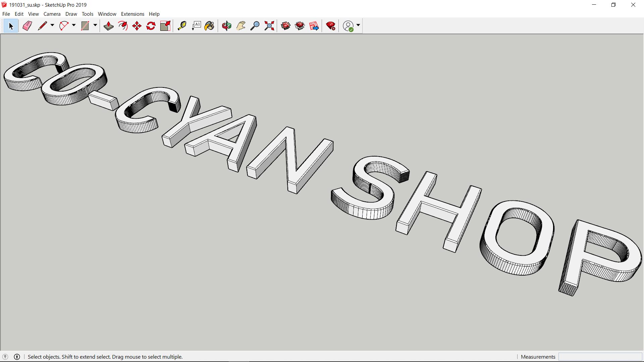Click the credits info status icon

(x=17, y=357)
